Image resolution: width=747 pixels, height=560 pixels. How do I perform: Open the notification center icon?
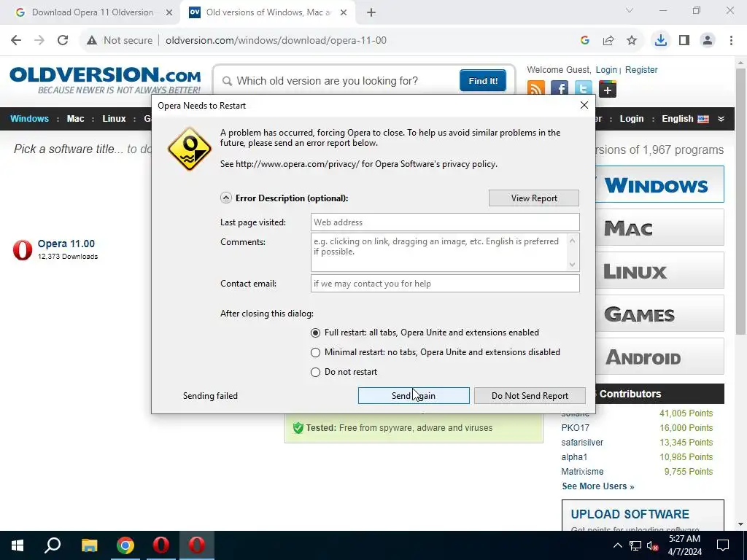(723, 545)
